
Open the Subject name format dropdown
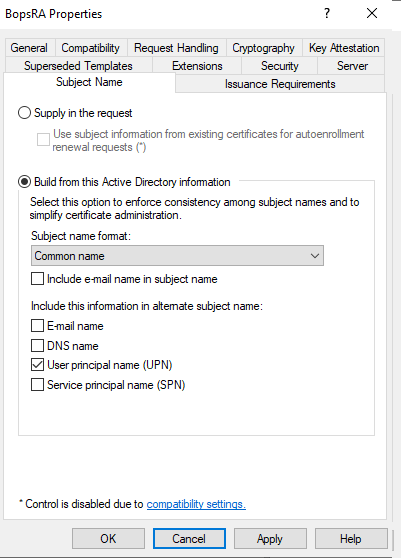click(x=177, y=256)
